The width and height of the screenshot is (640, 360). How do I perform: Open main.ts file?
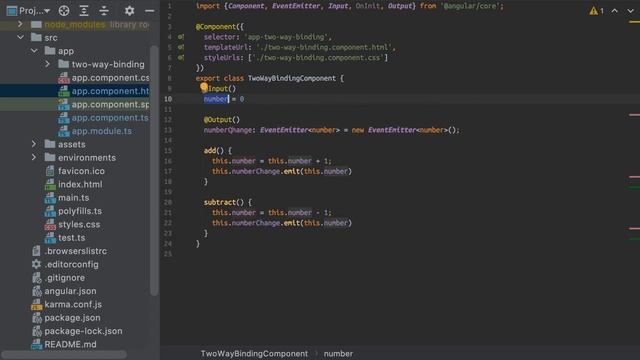coord(73,198)
